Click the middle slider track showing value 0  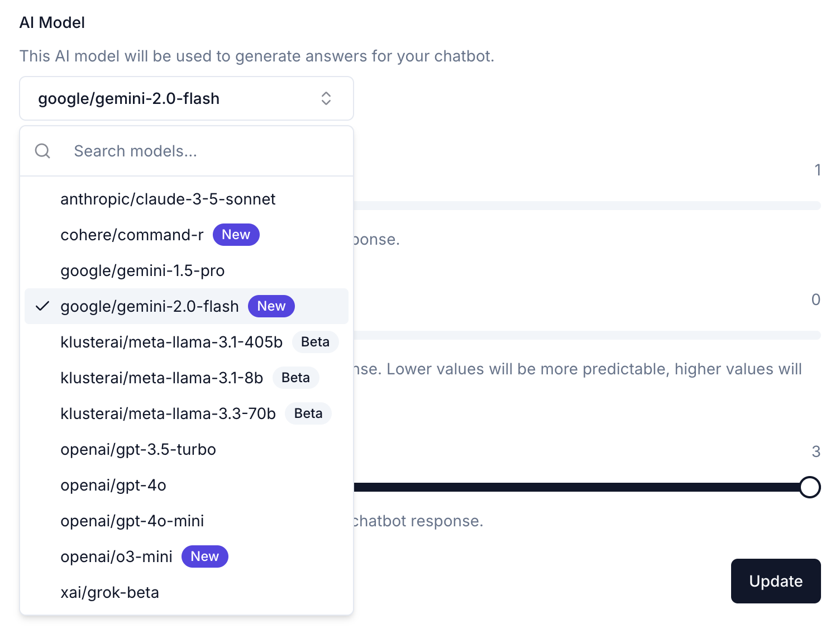586,335
